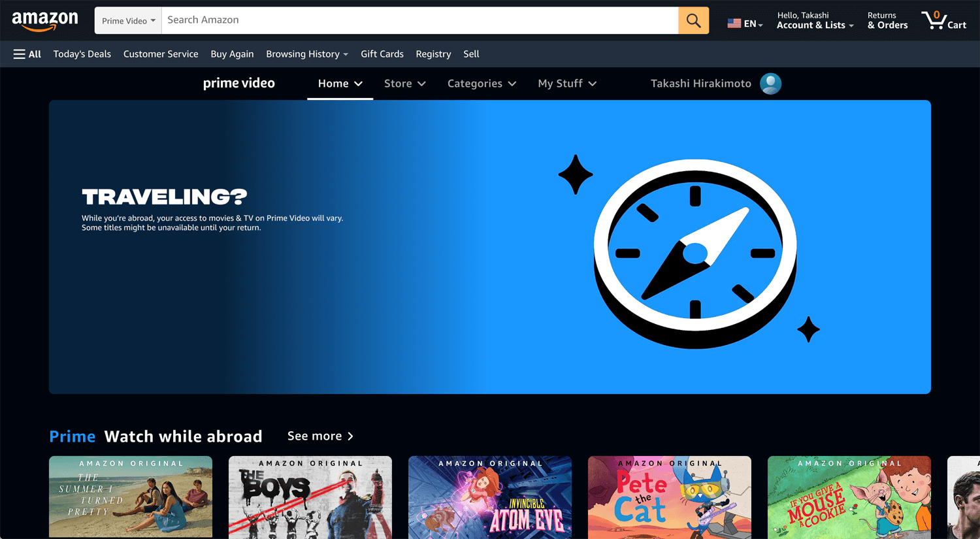This screenshot has width=980, height=539.
Task: Open EN language selector dropdown
Action: pyautogui.click(x=753, y=24)
